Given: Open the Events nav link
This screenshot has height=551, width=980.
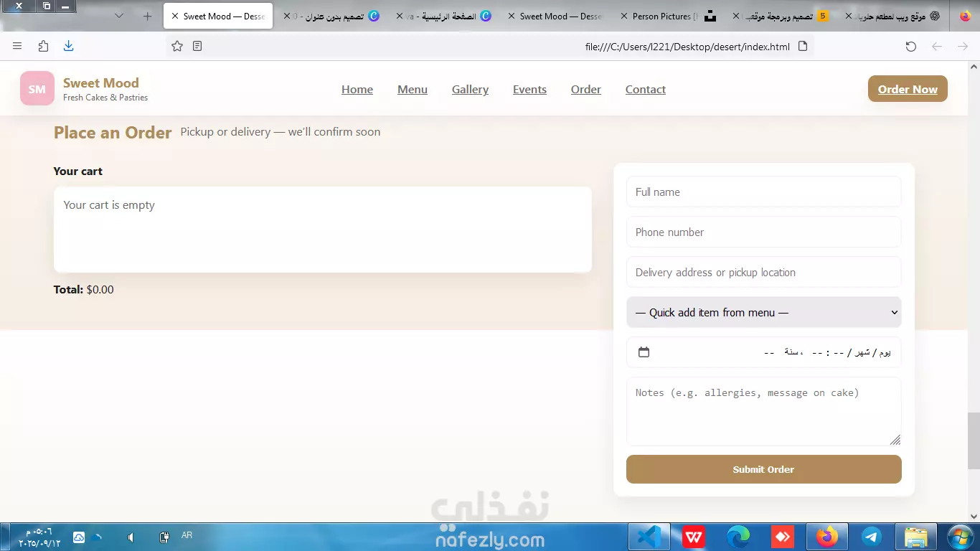Looking at the screenshot, I should click(529, 90).
